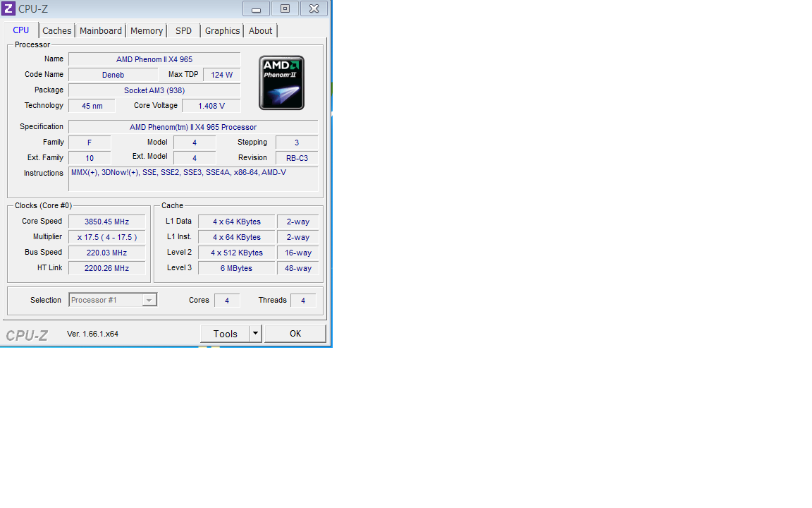Click the Max TDP value 124 W
Viewport: 812px width, 508px height.
(221, 75)
